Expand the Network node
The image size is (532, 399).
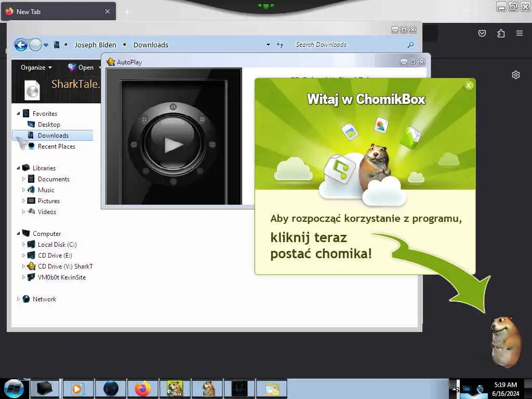18,299
